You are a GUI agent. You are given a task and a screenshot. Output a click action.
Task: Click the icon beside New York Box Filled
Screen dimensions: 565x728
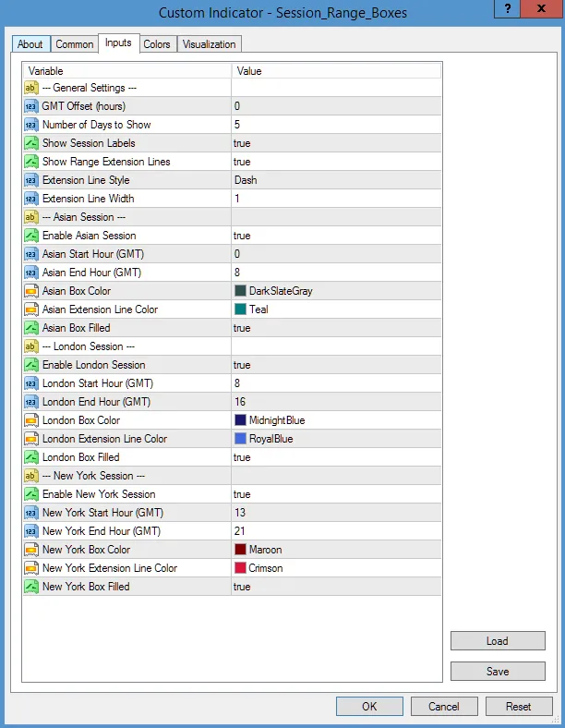click(31, 587)
